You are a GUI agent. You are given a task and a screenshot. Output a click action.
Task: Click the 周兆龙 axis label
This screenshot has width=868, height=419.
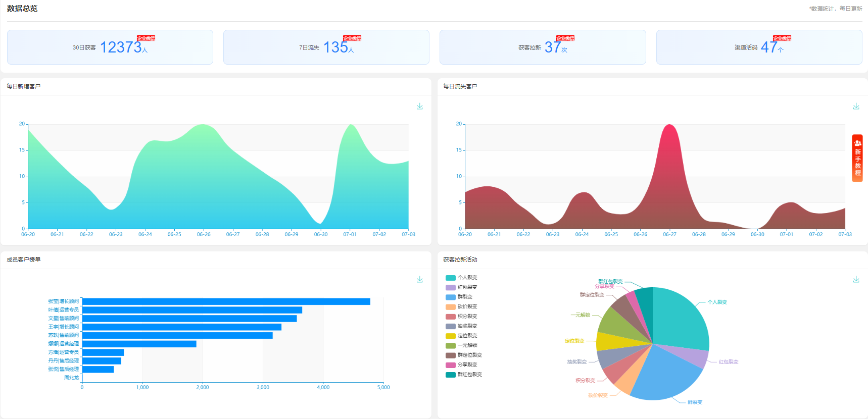point(71,378)
